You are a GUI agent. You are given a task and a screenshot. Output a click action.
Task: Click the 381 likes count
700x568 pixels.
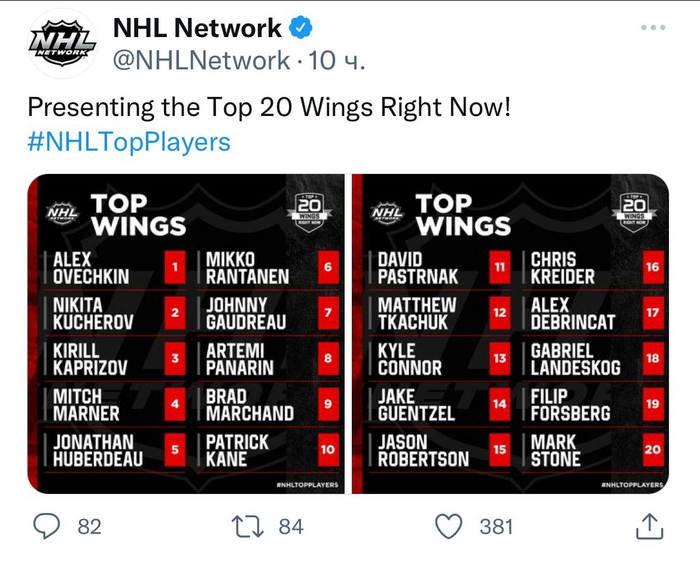coord(496,526)
